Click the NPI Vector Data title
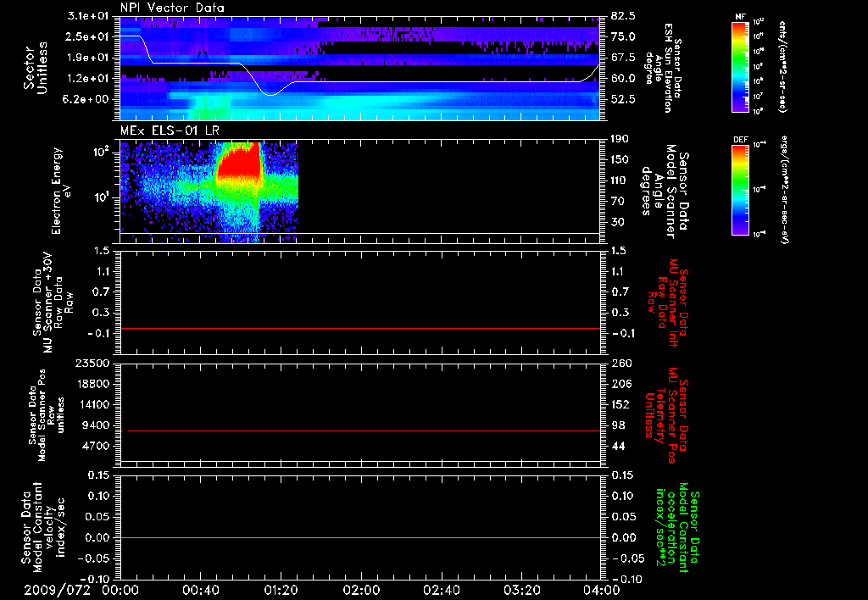Image resolution: width=868 pixels, height=600 pixels. (172, 8)
